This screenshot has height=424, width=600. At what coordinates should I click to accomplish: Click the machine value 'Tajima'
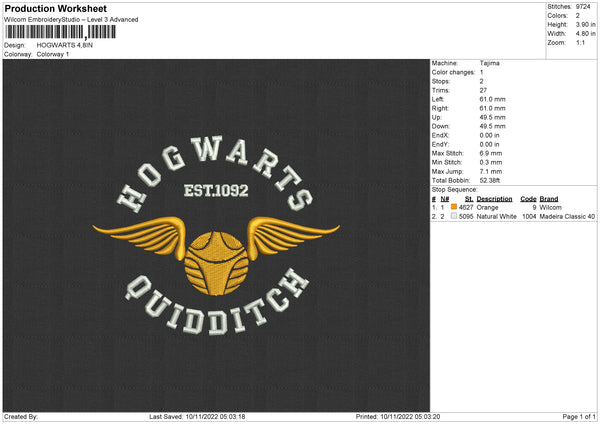click(x=489, y=63)
